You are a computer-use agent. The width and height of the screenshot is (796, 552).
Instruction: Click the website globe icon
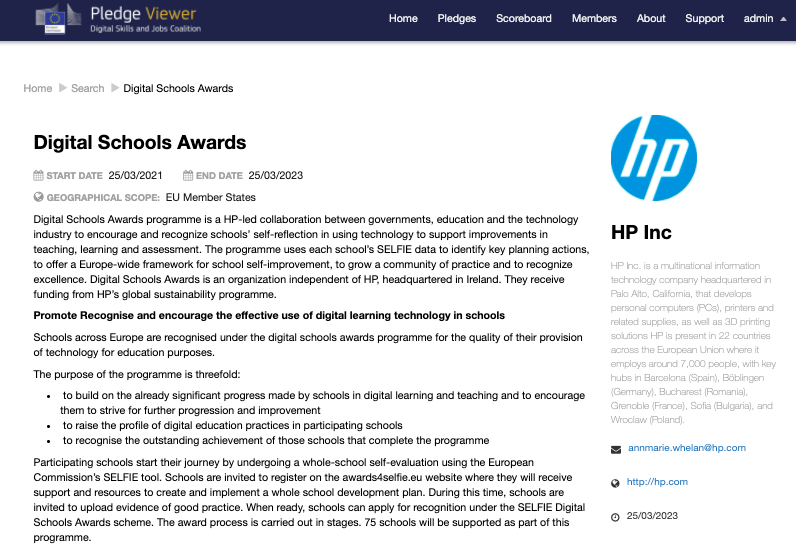[x=615, y=483]
